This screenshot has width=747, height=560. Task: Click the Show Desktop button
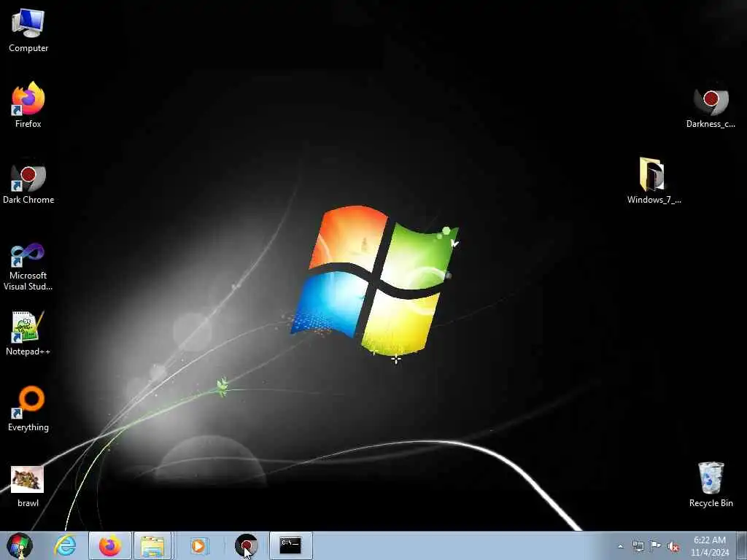pos(742,545)
